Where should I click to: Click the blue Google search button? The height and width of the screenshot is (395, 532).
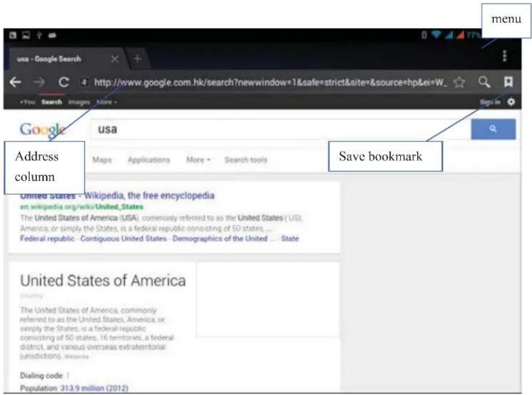(x=493, y=129)
